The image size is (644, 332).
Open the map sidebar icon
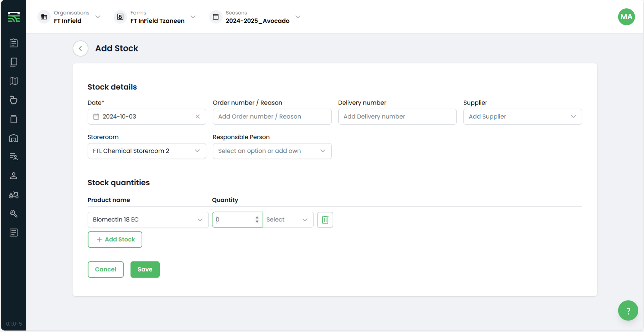[x=14, y=81]
